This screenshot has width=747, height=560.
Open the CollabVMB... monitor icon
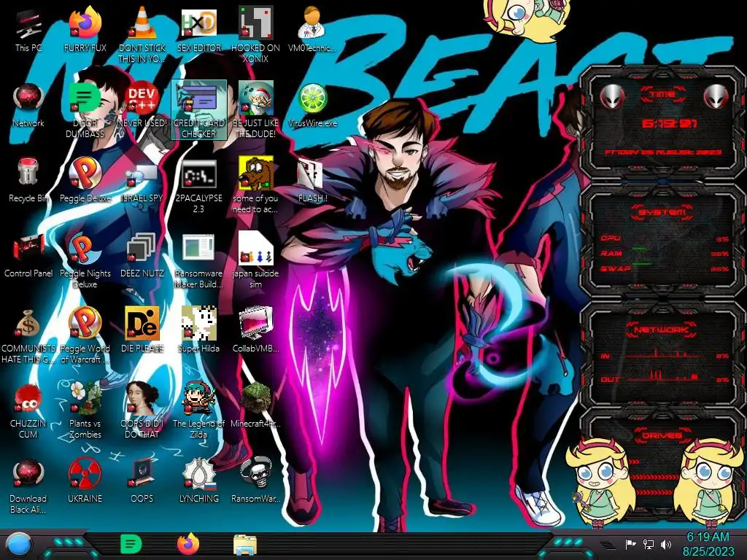coord(255,331)
